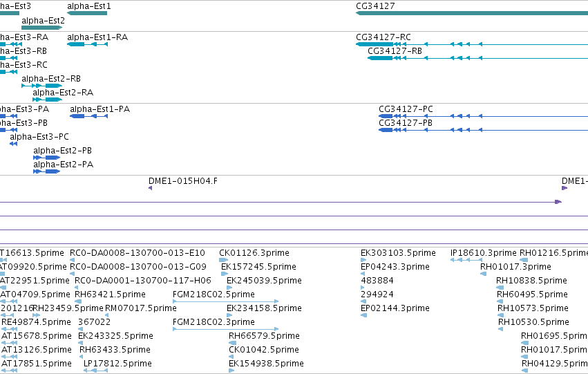The width and height of the screenshot is (588, 374).
Task: Click the CG34127-RB transcript feature
Action: coord(477,58)
